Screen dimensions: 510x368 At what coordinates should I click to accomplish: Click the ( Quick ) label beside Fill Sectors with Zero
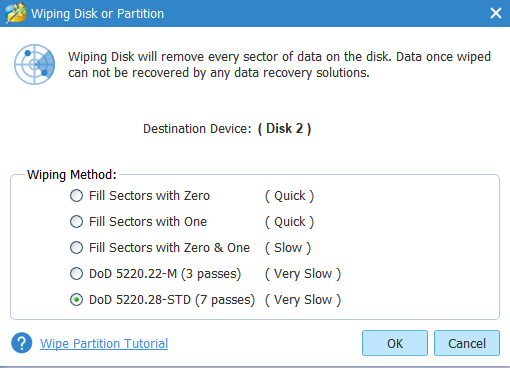click(289, 196)
